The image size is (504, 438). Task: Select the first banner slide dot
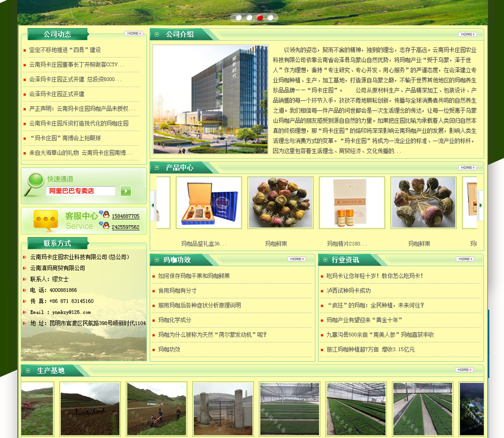pos(239,18)
